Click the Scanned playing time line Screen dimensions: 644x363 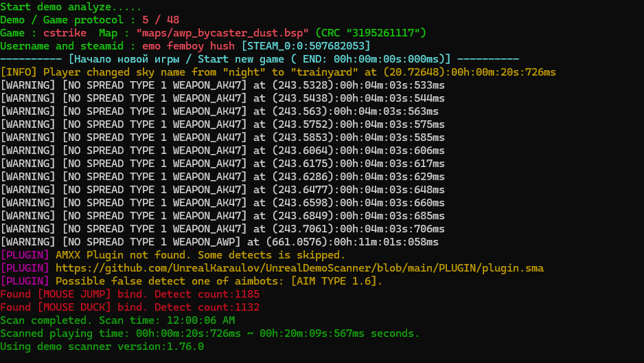pyautogui.click(x=210, y=333)
